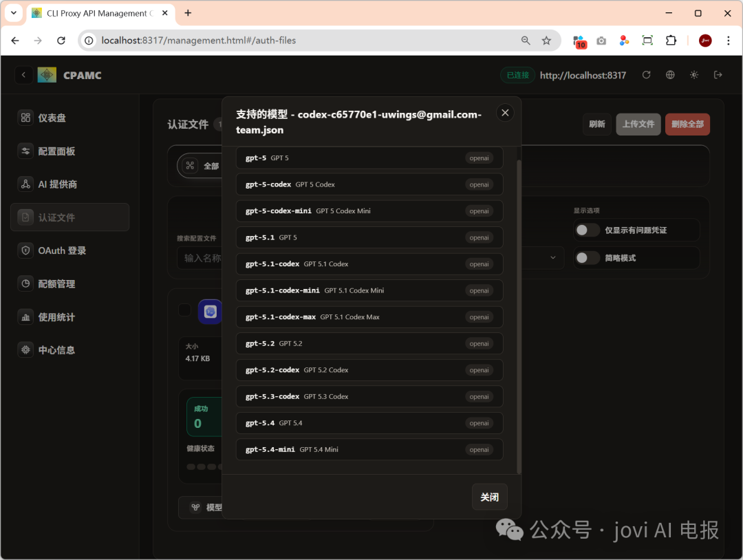Switch to the CLI Proxy API Management browser tab
This screenshot has width=743, height=560.
pyautogui.click(x=96, y=13)
